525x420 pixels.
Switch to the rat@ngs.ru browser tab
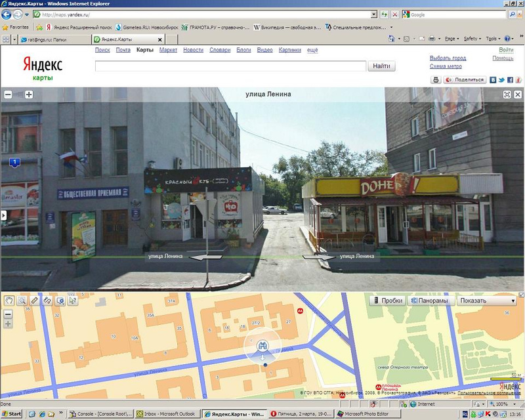[x=46, y=39]
